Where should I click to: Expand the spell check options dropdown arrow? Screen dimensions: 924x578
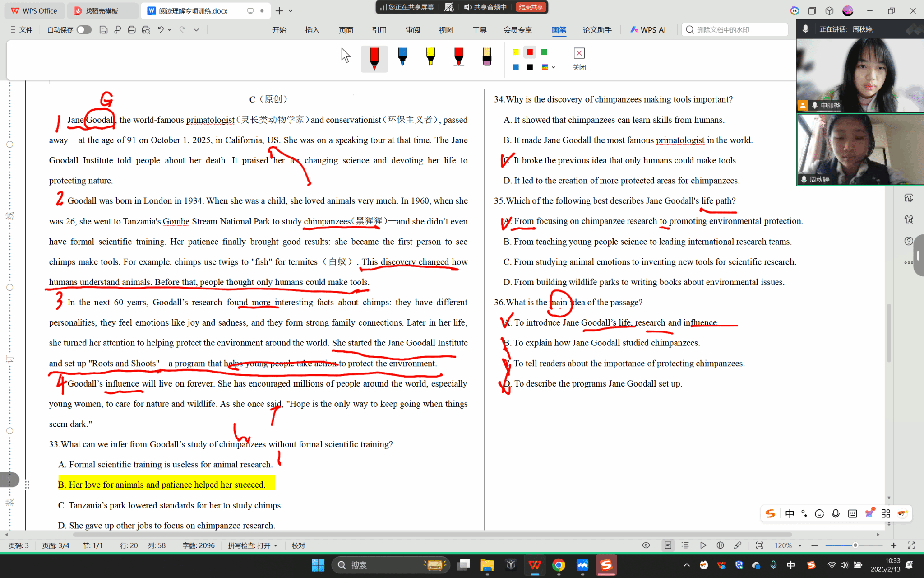[276, 545]
